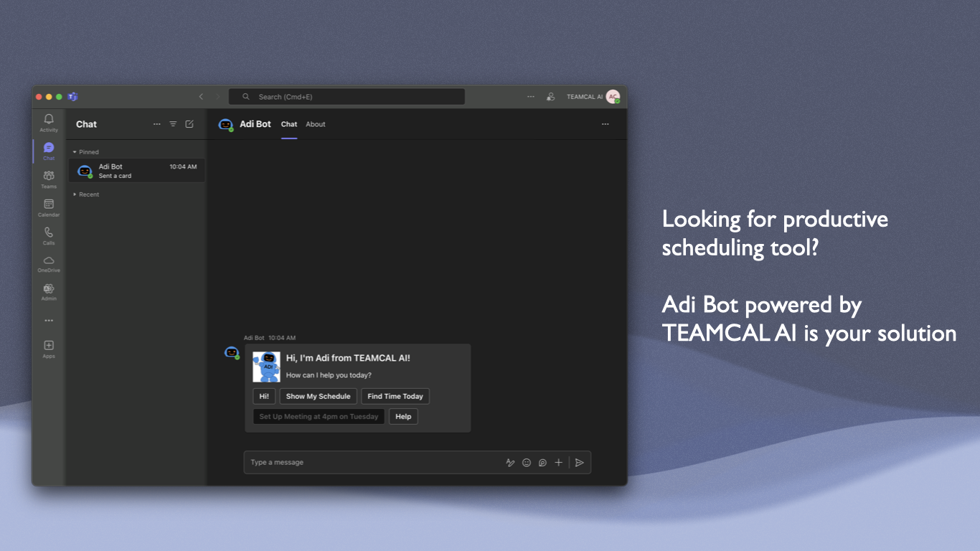Click the Adi Bot message avatar
The width and height of the screenshot is (980, 551).
click(232, 352)
